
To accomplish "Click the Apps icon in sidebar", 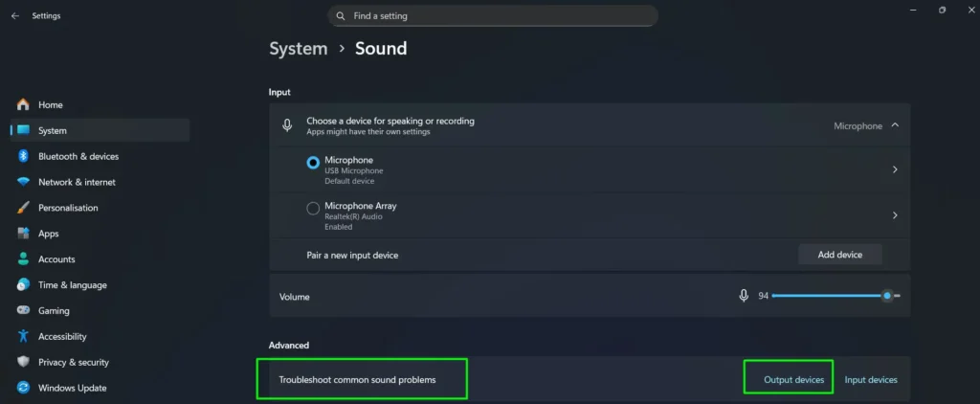I will click(23, 234).
